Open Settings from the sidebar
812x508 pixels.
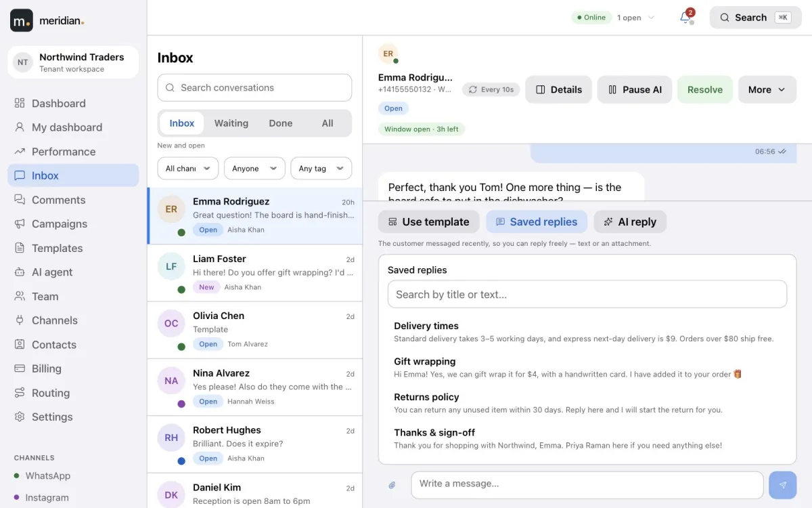[73, 417]
